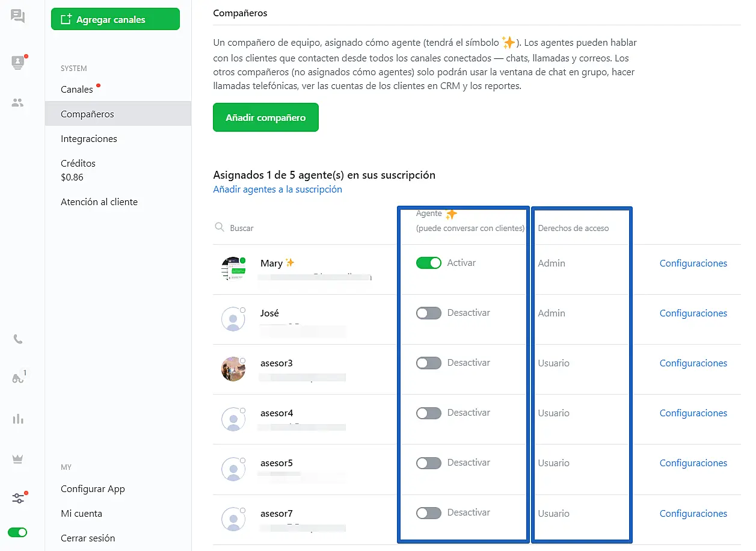This screenshot has height=551, width=756.
Task: Select Integraciones in the sidebar menu
Action: tap(89, 139)
